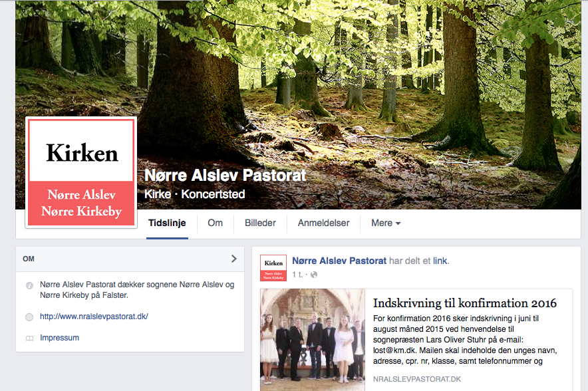Image resolution: width=588 pixels, height=391 pixels.
Task: Click the word "link" in the post header
Action: point(440,261)
